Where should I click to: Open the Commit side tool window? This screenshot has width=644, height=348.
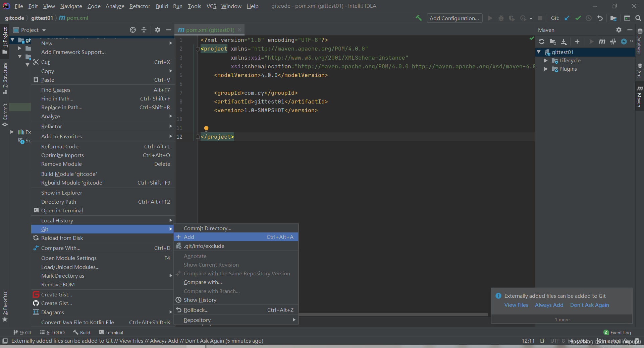(x=5, y=115)
